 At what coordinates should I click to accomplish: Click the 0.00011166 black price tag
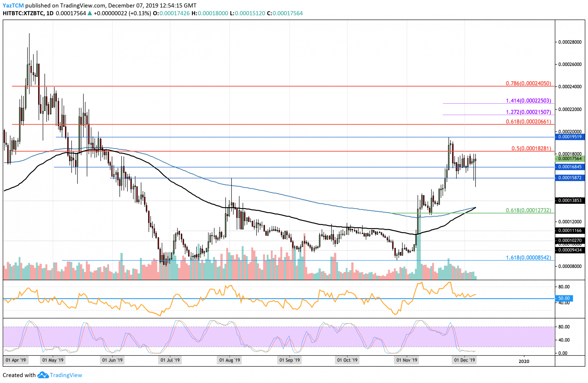pos(570,231)
